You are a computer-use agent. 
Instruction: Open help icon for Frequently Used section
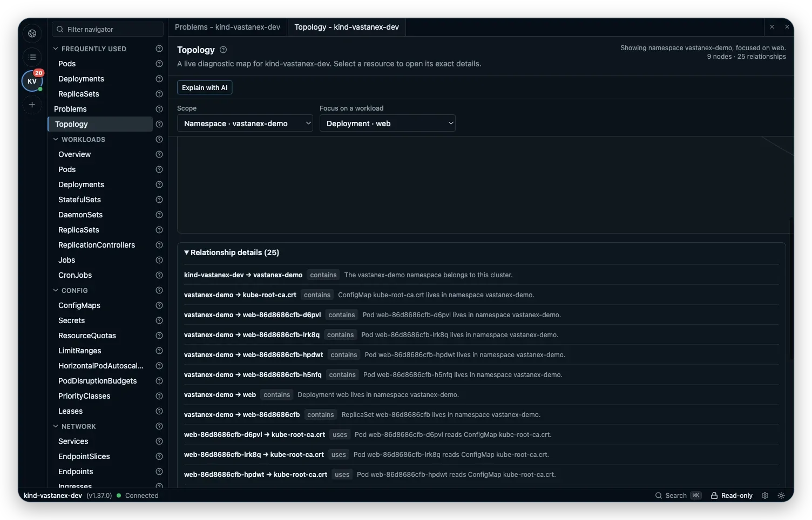pyautogui.click(x=159, y=49)
